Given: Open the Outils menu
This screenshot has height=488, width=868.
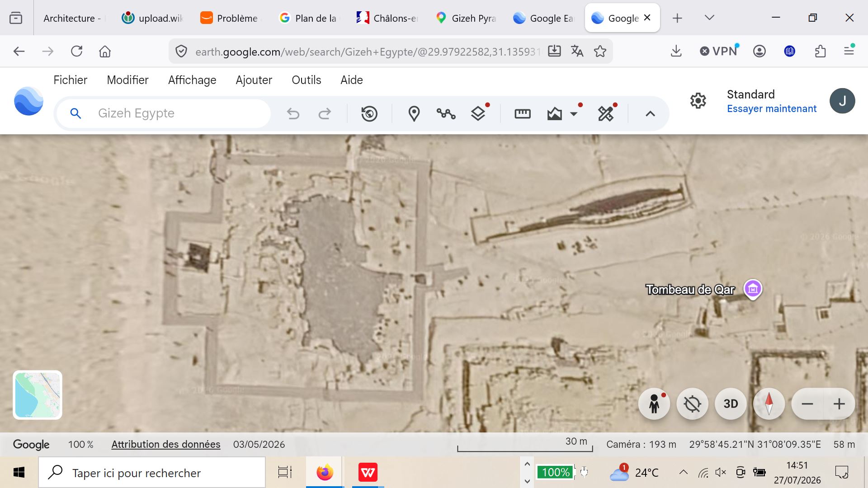Looking at the screenshot, I should coord(307,80).
